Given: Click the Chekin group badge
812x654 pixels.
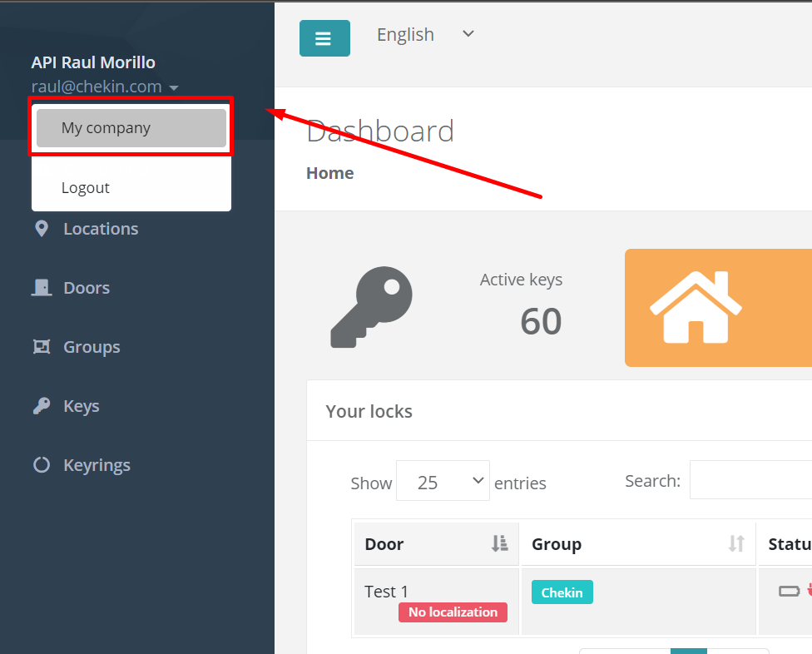Looking at the screenshot, I should pyautogui.click(x=562, y=592).
